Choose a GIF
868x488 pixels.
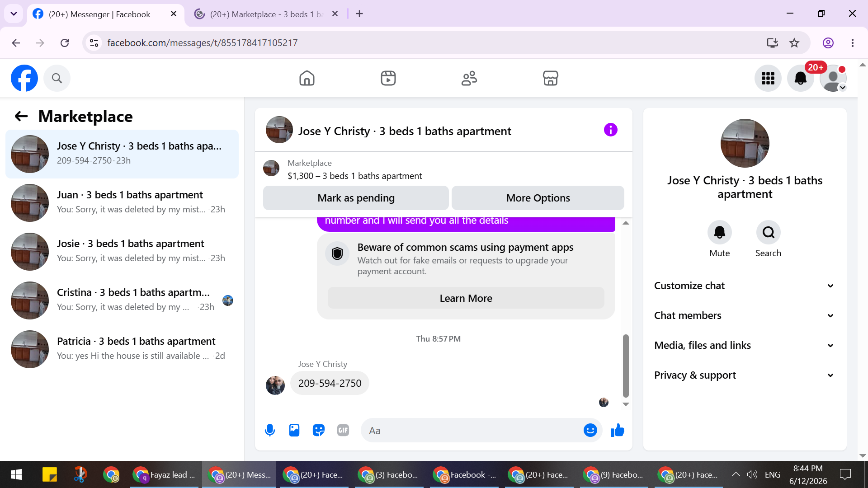[x=343, y=431]
